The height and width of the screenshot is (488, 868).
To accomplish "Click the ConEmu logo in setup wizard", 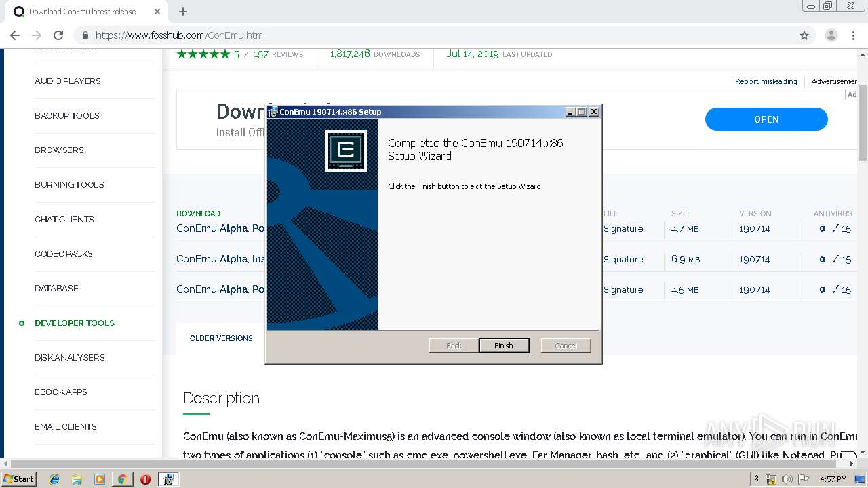I will coord(345,150).
